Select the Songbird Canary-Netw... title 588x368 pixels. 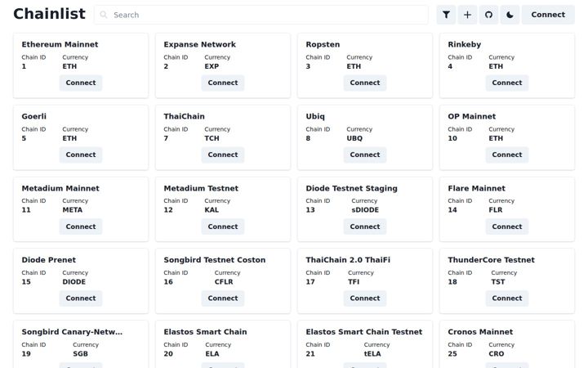tap(72, 332)
